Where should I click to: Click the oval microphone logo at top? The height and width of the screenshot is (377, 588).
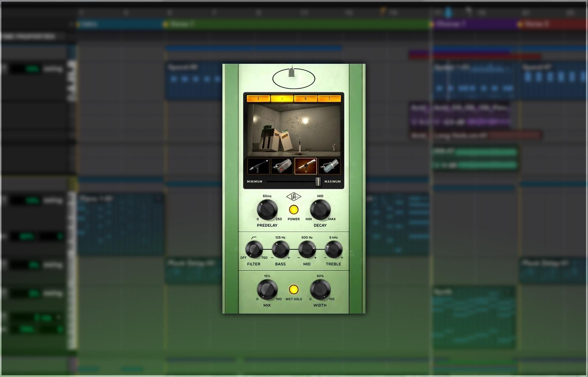pyautogui.click(x=294, y=77)
